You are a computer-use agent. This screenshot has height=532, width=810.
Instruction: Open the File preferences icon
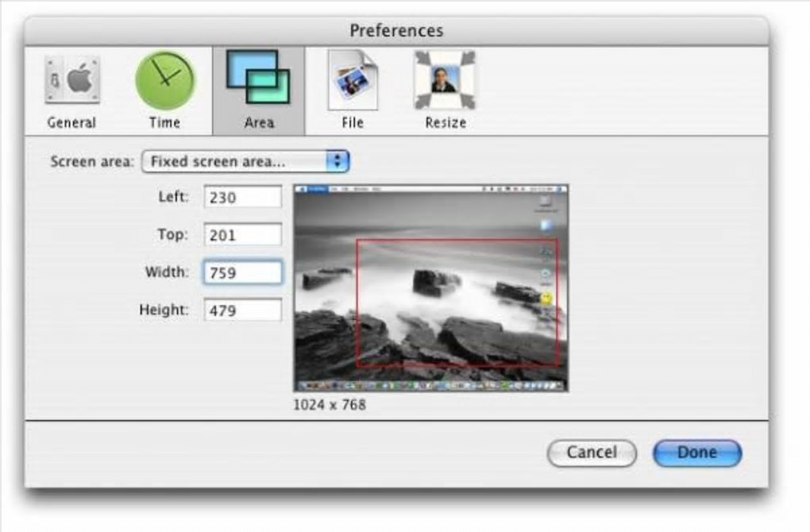pos(353,80)
